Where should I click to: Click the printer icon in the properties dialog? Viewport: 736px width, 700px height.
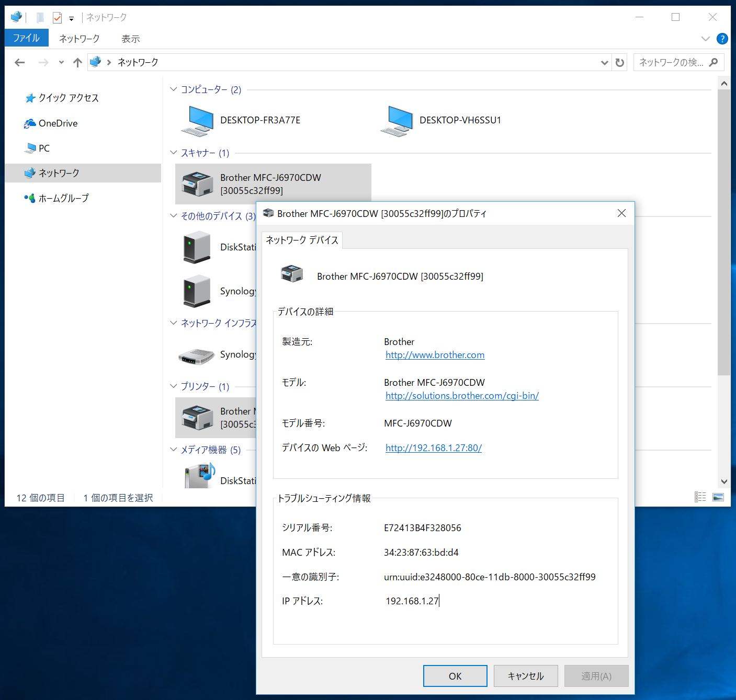pos(292,273)
